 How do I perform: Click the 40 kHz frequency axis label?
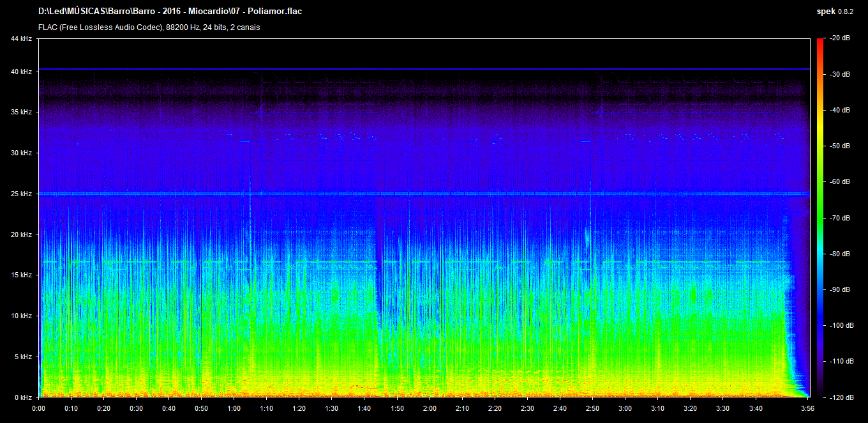click(22, 72)
